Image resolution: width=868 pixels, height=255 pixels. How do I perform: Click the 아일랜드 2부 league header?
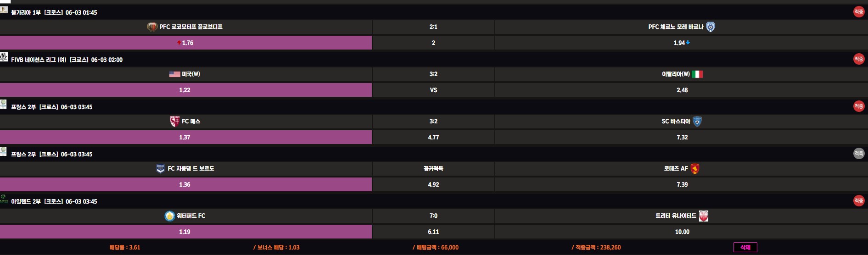(54, 201)
